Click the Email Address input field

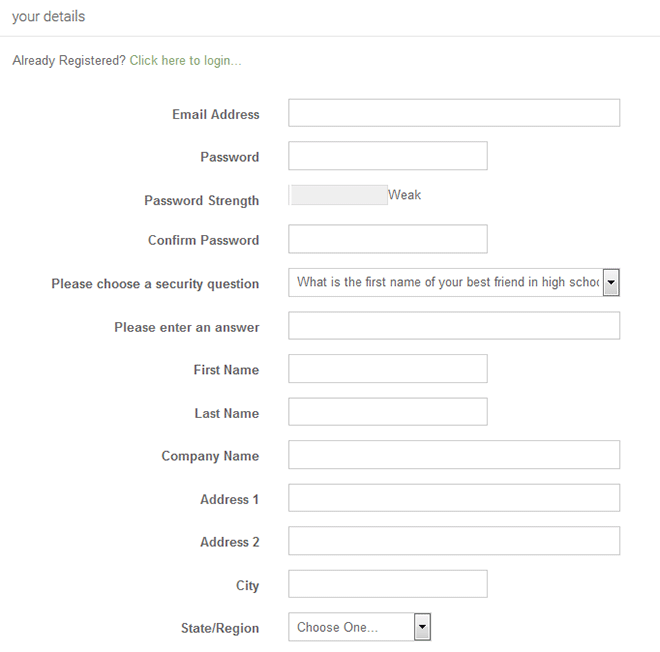pyautogui.click(x=454, y=113)
